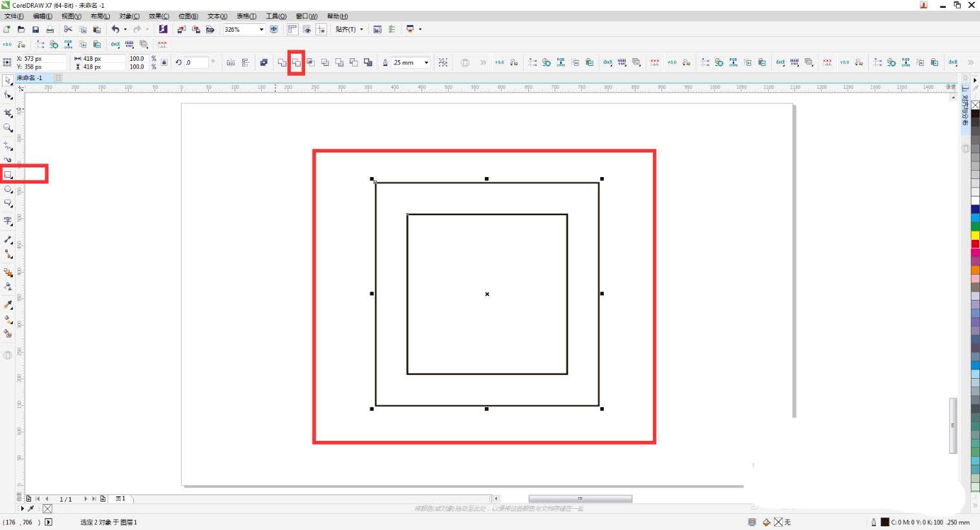This screenshot has height=530, width=980.
Task: Toggle show rulers button
Action: [x=292, y=29]
